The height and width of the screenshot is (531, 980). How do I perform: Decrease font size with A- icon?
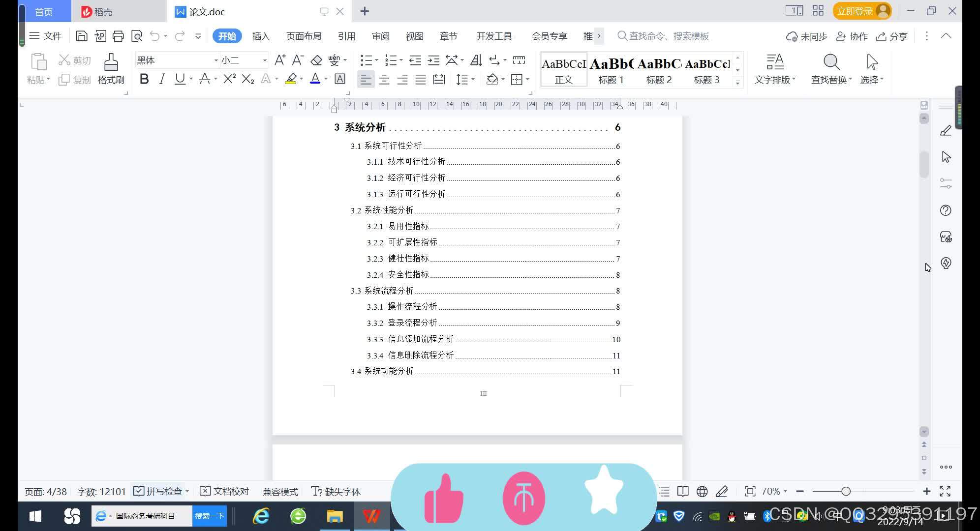(298, 60)
